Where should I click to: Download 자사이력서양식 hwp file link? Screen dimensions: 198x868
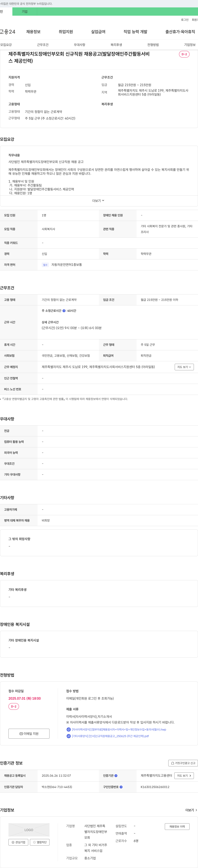pyautogui.click(x=119, y=730)
